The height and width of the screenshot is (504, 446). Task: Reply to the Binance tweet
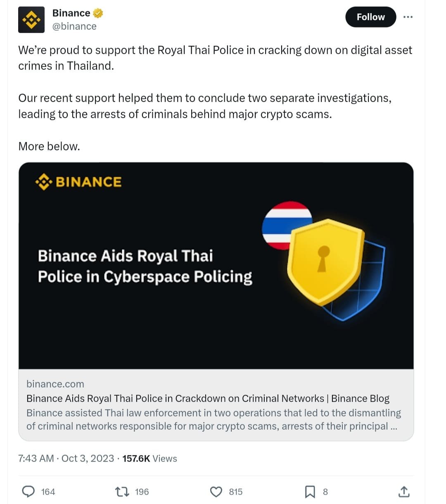28,492
